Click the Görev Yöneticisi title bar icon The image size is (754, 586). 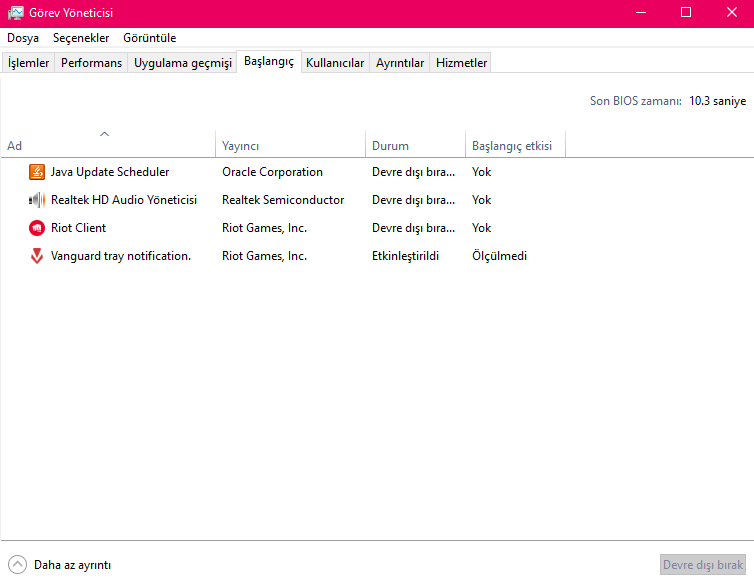tap(15, 13)
